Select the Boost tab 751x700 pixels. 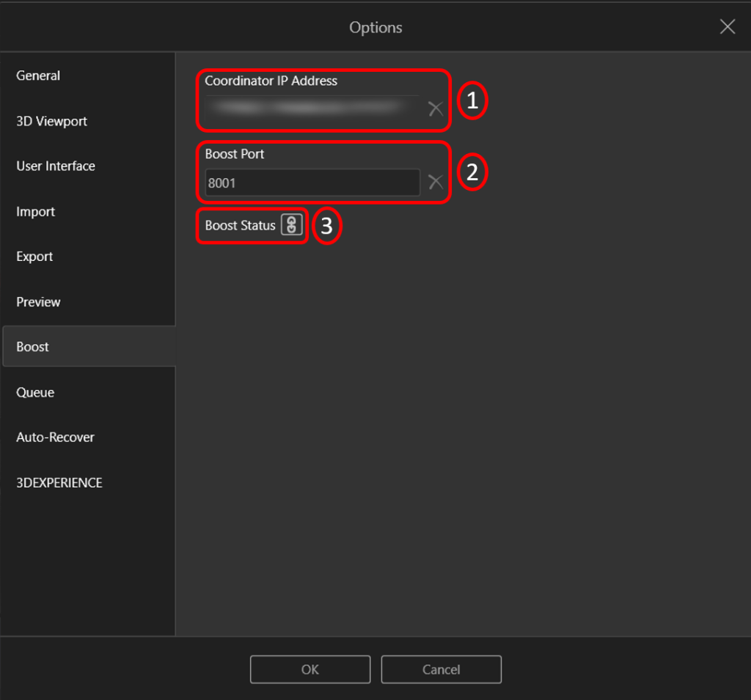pyautogui.click(x=33, y=347)
